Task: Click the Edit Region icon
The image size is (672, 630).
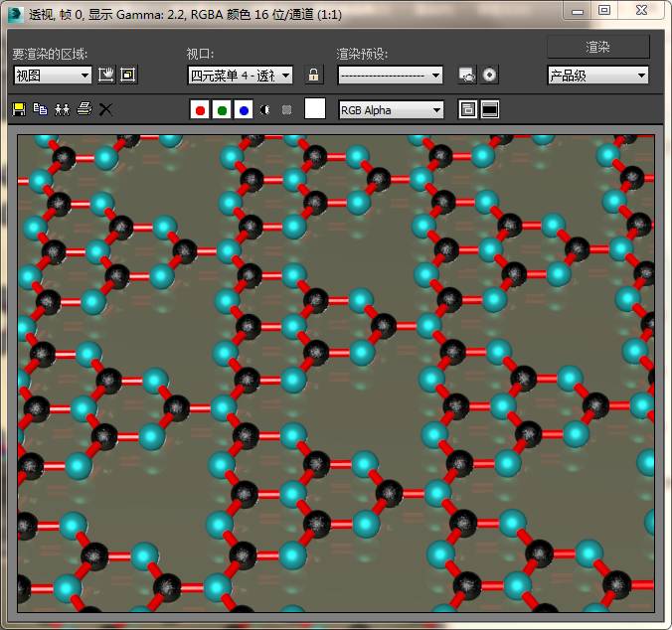Action: 105,75
